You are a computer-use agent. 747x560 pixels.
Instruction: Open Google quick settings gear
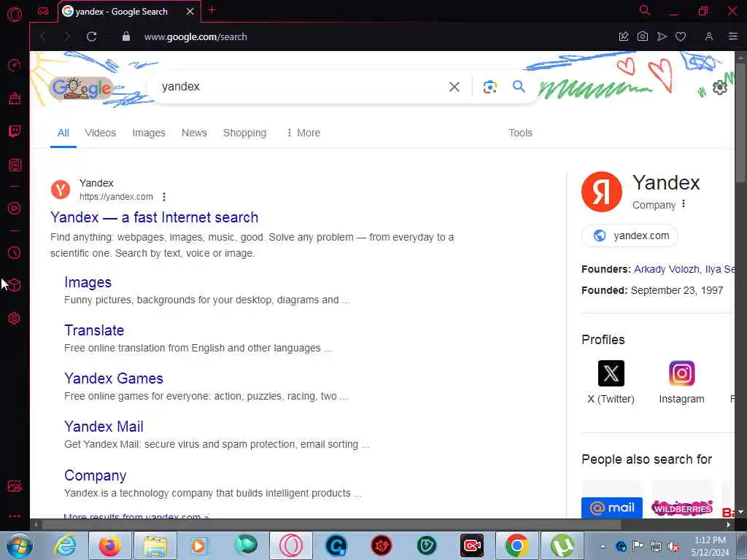[720, 87]
